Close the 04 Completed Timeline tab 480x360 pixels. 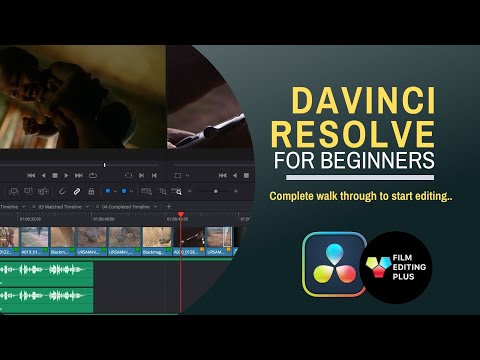coord(97,207)
